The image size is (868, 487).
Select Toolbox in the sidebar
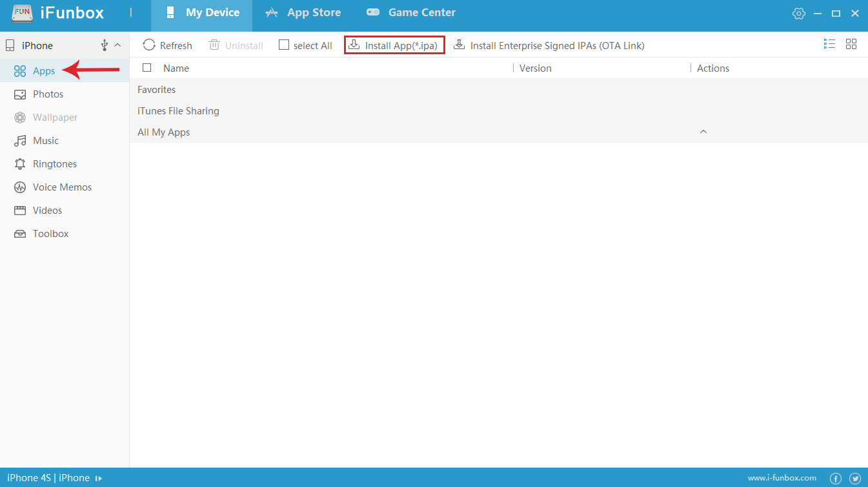[x=50, y=234]
